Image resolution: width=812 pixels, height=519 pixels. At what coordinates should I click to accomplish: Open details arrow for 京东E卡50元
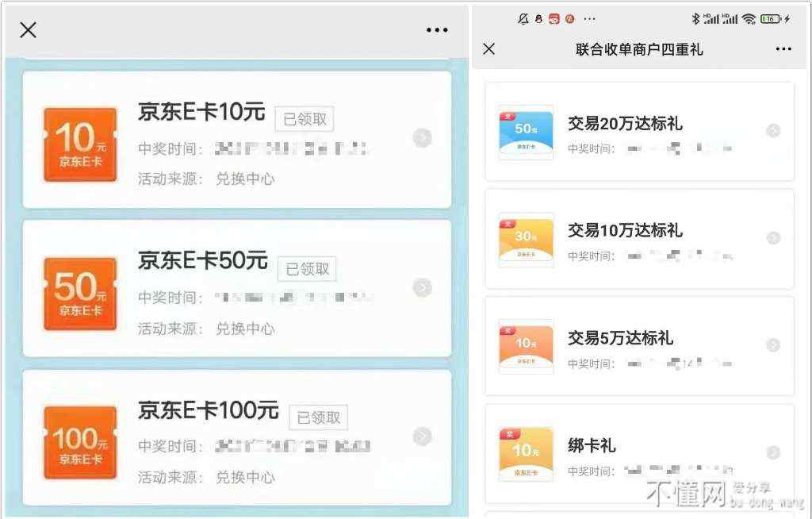click(x=423, y=287)
